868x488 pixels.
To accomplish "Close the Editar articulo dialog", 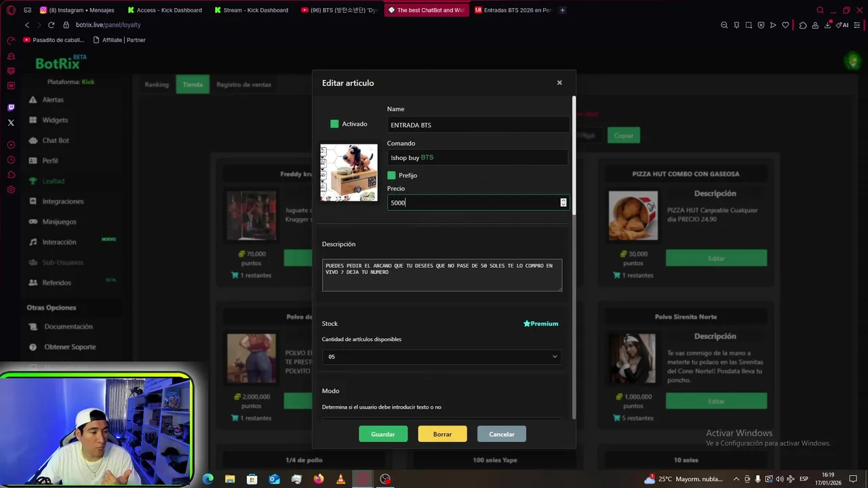I will (559, 83).
